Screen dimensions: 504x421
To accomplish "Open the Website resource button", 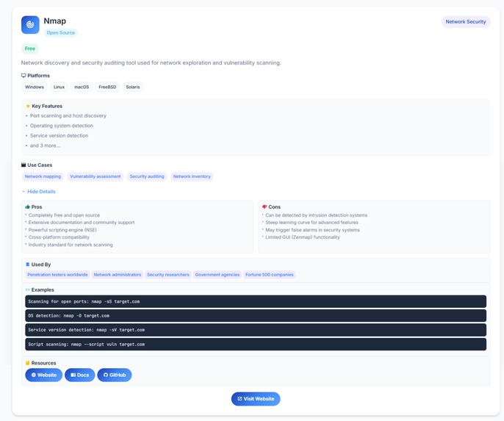I will (44, 375).
